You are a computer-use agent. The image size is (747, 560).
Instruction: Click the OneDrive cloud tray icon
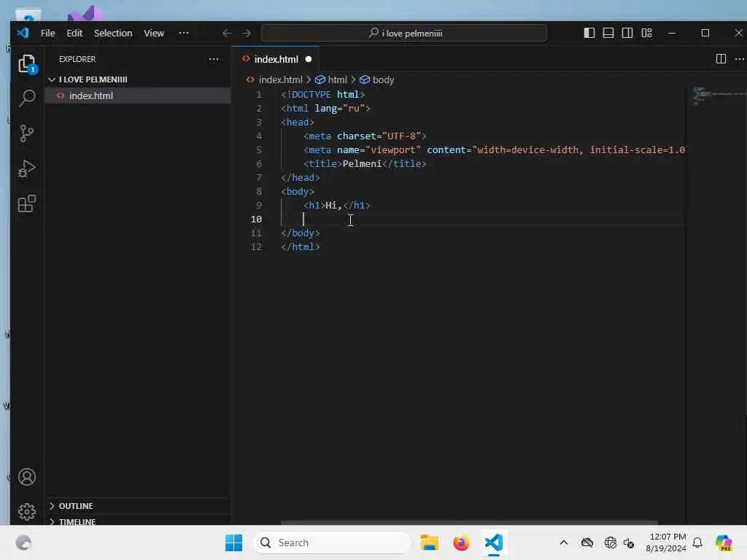pyautogui.click(x=587, y=542)
